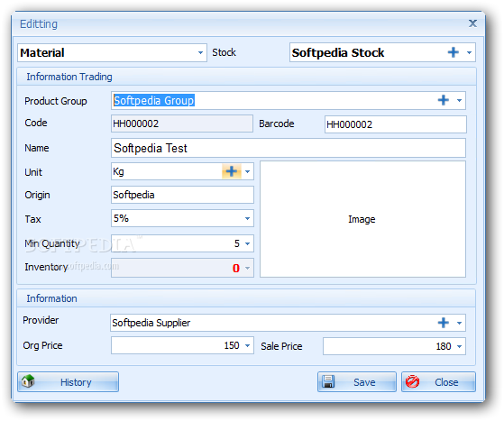Click the Kg unit text
Image resolution: width=504 pixels, height=421 pixels.
point(118,171)
